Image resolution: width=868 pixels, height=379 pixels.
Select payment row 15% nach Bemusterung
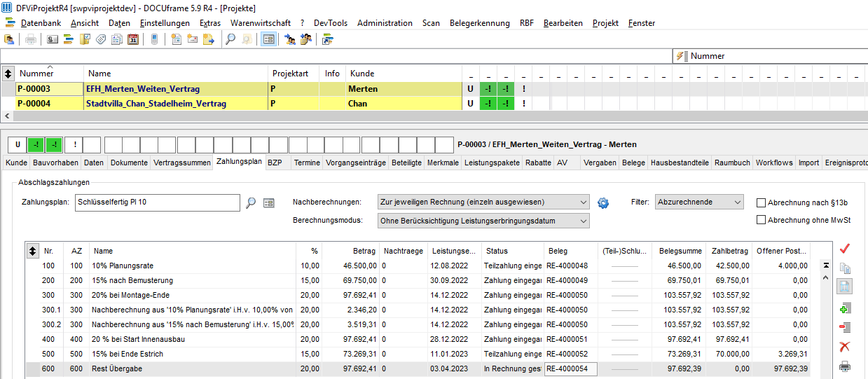[x=418, y=280]
